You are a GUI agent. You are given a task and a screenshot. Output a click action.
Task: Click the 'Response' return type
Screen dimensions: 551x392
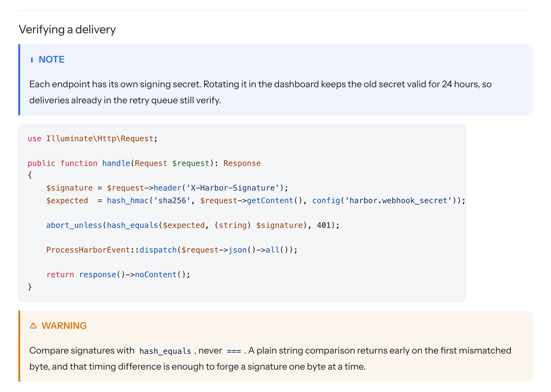click(242, 163)
